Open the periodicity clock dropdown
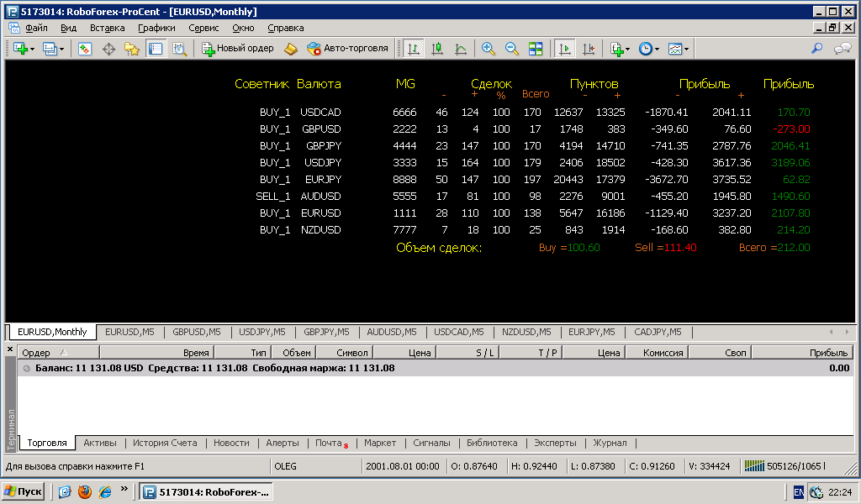 click(x=649, y=49)
